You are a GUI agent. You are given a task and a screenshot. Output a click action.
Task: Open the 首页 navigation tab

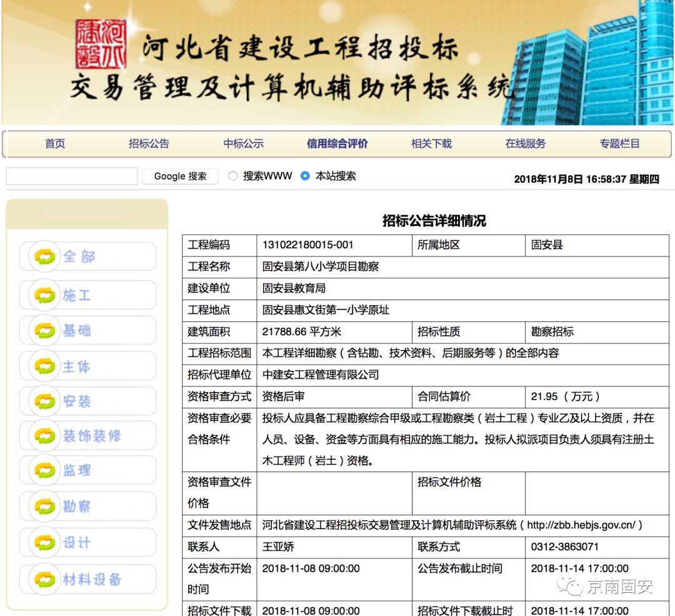pos(55,143)
